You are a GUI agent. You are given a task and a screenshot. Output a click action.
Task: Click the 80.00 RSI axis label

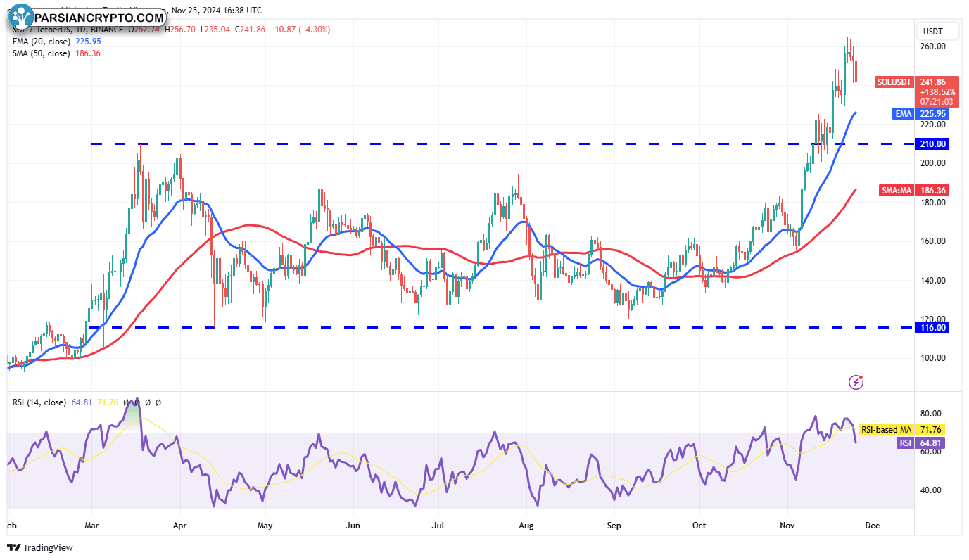(930, 414)
